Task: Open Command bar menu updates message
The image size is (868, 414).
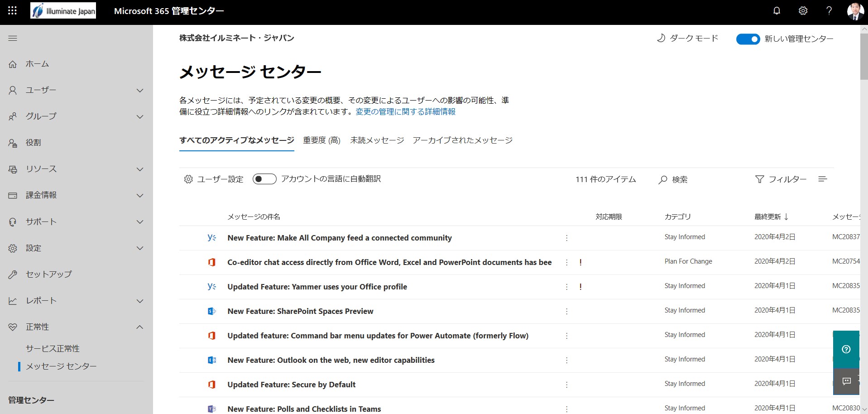Action: click(378, 336)
